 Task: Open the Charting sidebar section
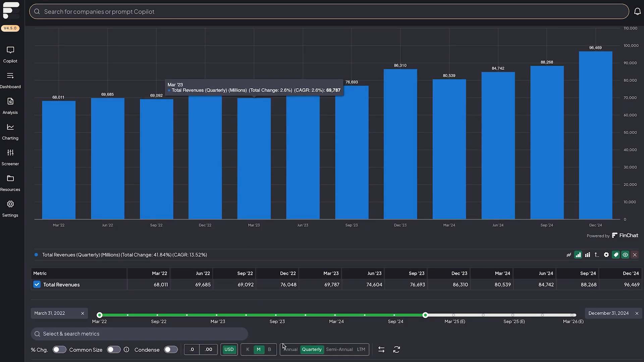10,131
